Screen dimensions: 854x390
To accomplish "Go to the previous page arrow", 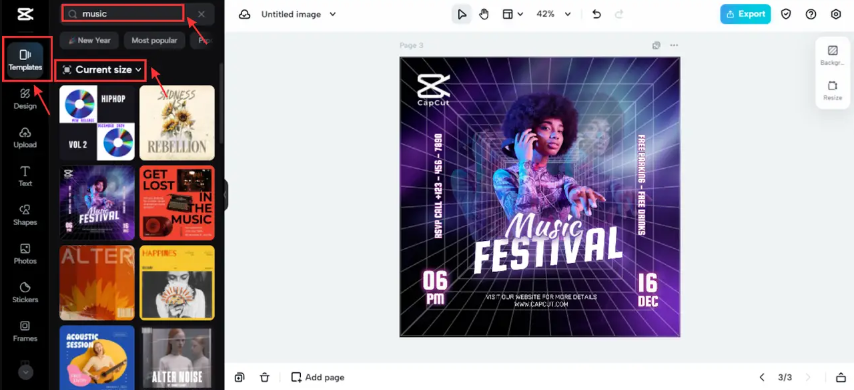I will pyautogui.click(x=762, y=377).
